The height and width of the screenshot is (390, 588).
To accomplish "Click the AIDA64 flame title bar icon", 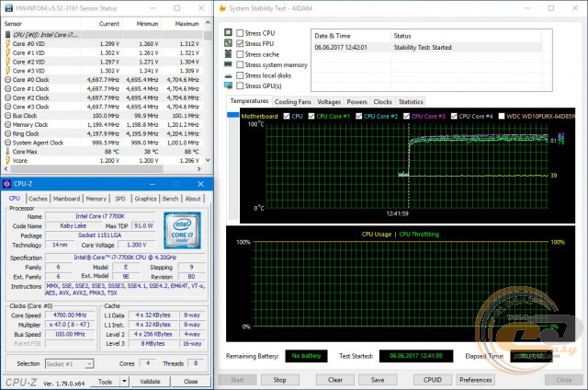I will click(x=222, y=8).
